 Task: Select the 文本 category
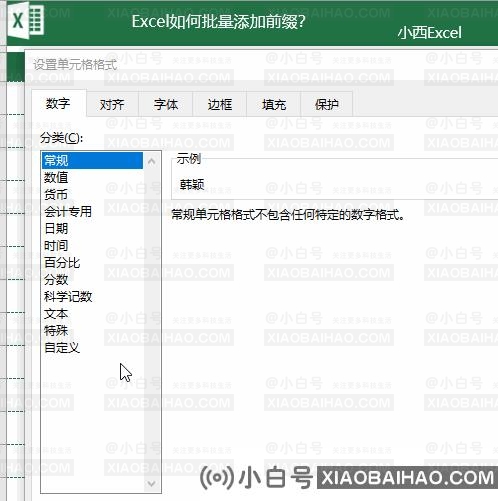coord(92,314)
